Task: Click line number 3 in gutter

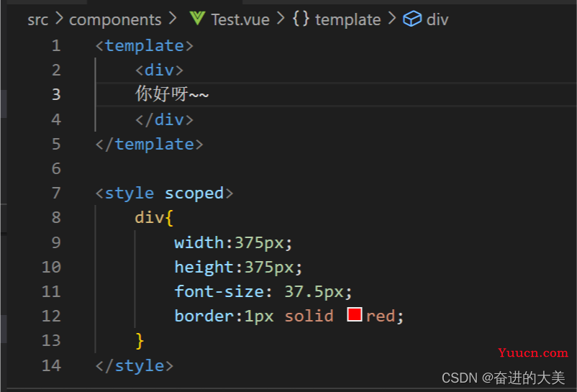Action: (56, 94)
